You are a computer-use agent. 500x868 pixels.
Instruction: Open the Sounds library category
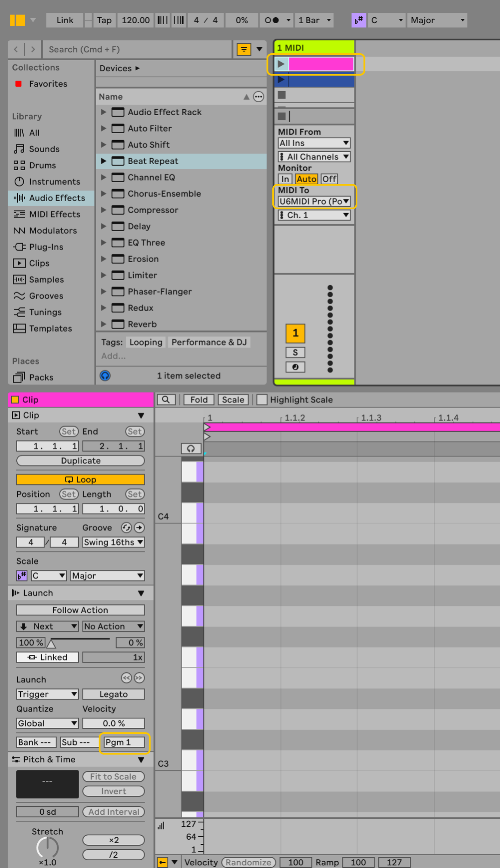coord(44,149)
